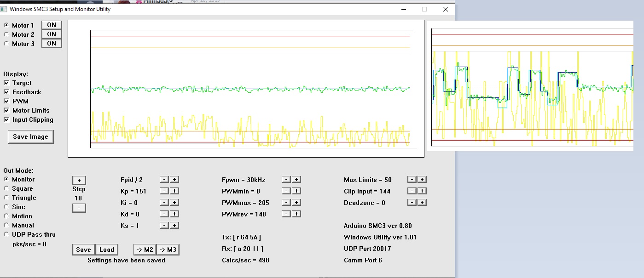The image size is (644, 278).
Task: Decrease Kp with minus button
Action: (164, 191)
